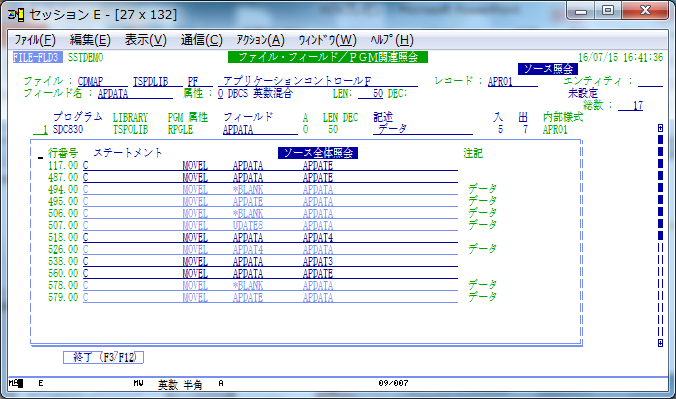Click APDAT4 result on line 518.00

click(318, 238)
